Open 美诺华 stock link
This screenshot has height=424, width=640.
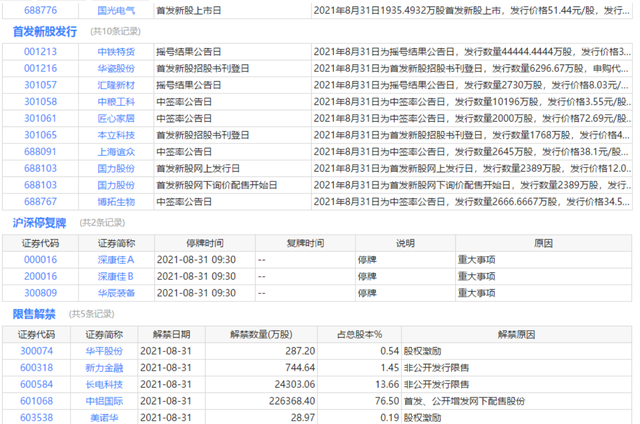[104, 418]
